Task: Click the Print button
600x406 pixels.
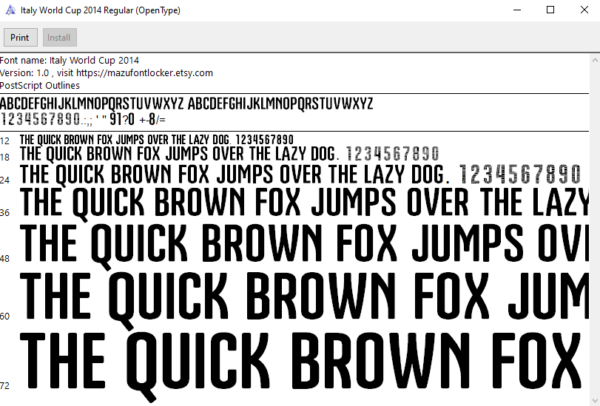Action: point(21,38)
